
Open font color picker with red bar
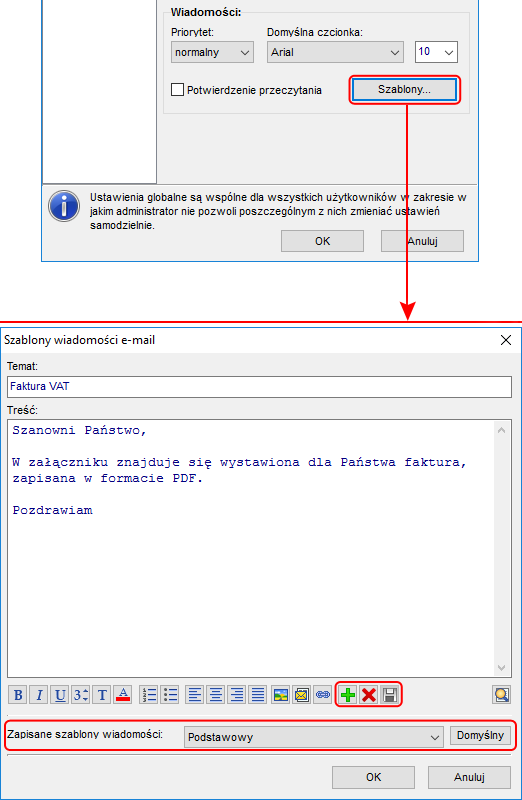pyautogui.click(x=123, y=695)
